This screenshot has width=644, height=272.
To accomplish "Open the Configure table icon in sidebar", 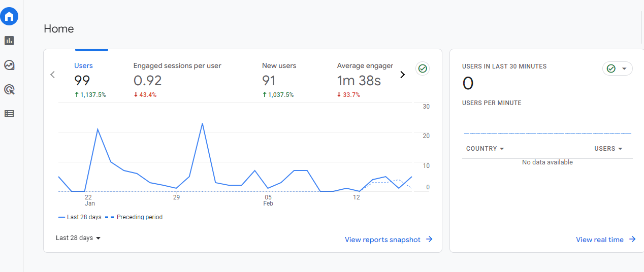I will pos(9,114).
